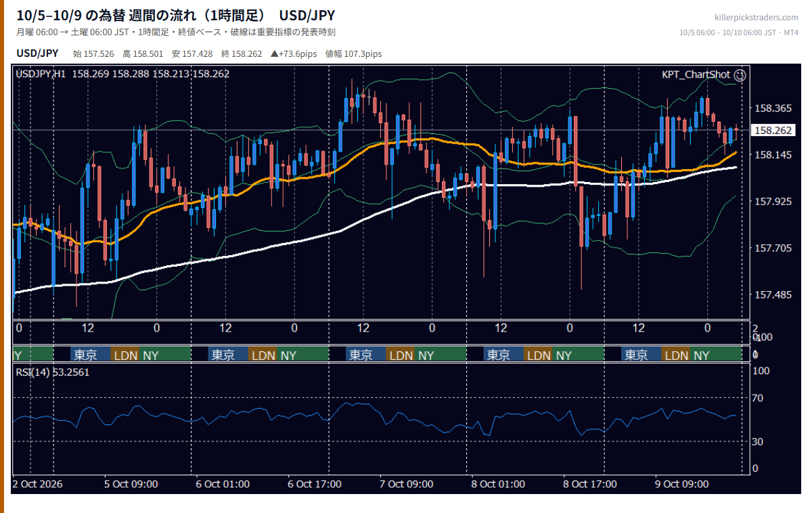Select the high value 高 158.501
812x513 pixels.
click(x=143, y=54)
